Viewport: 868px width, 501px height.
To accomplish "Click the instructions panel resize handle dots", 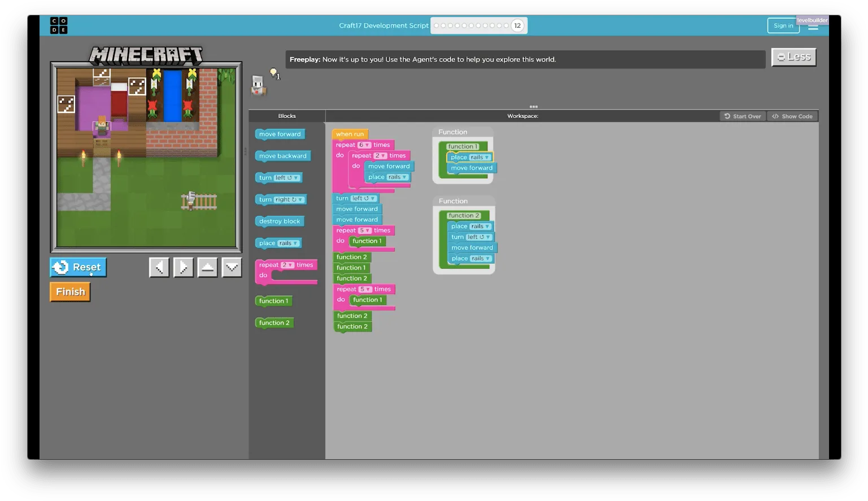I will coord(534,107).
